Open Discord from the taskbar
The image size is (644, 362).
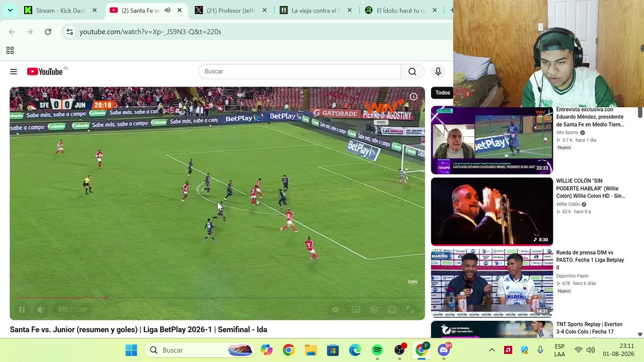tap(444, 350)
